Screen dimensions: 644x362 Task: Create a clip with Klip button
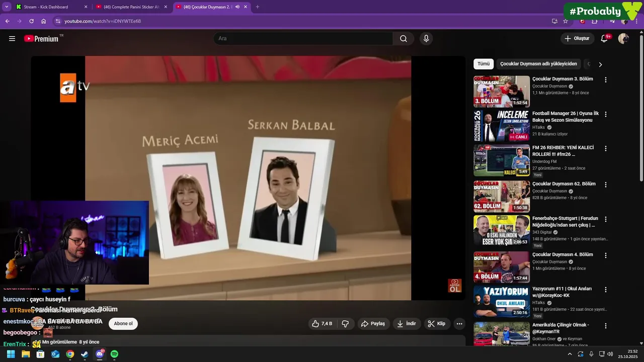(437, 324)
